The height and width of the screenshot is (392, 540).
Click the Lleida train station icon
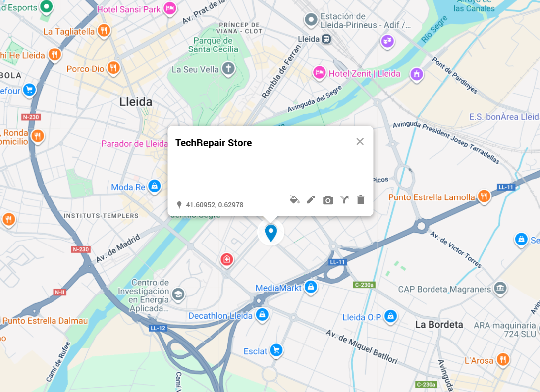tap(326, 39)
